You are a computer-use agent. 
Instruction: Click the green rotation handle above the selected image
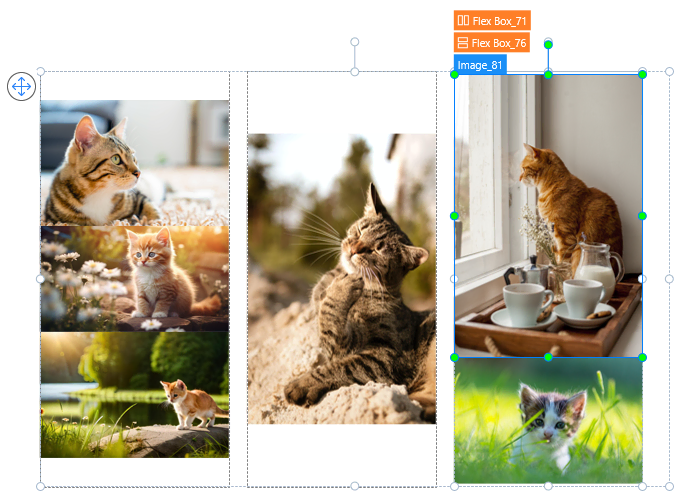(x=548, y=44)
